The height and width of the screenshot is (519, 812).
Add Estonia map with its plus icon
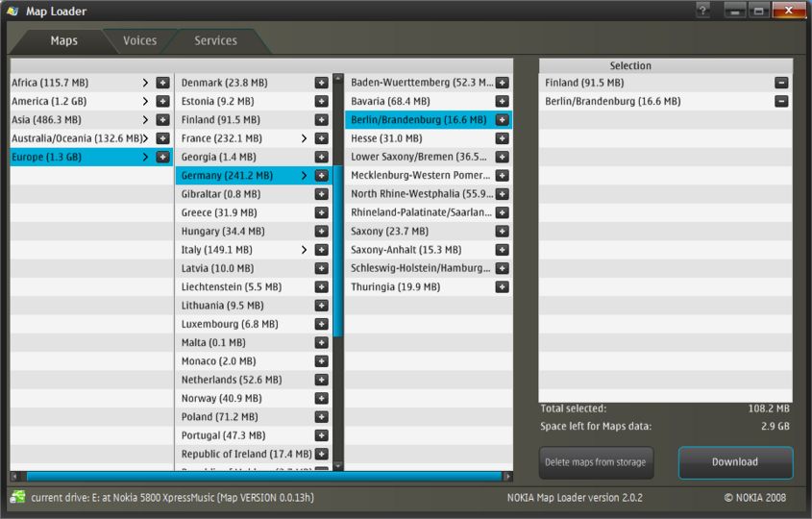pos(322,102)
